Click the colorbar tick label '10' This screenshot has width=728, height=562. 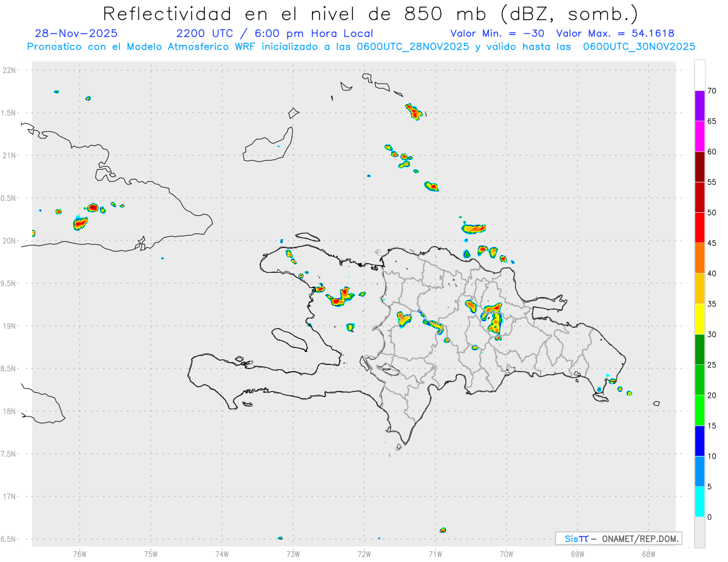point(712,457)
